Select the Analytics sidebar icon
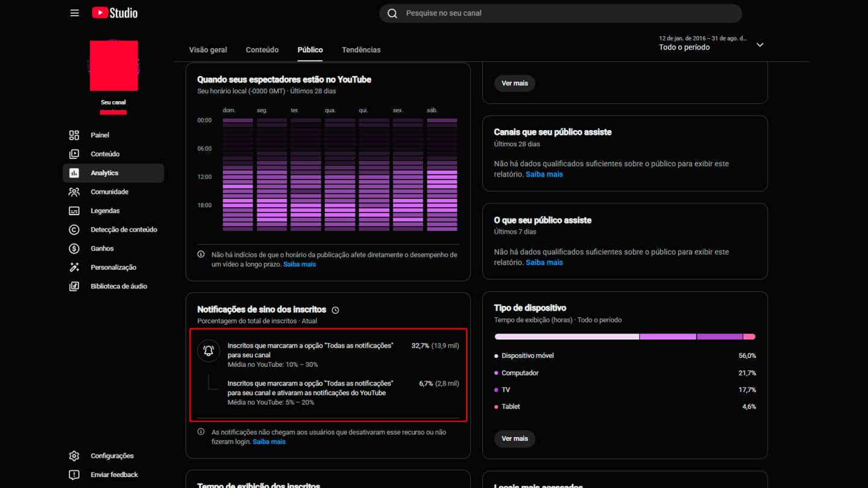This screenshot has height=488, width=868. click(74, 173)
